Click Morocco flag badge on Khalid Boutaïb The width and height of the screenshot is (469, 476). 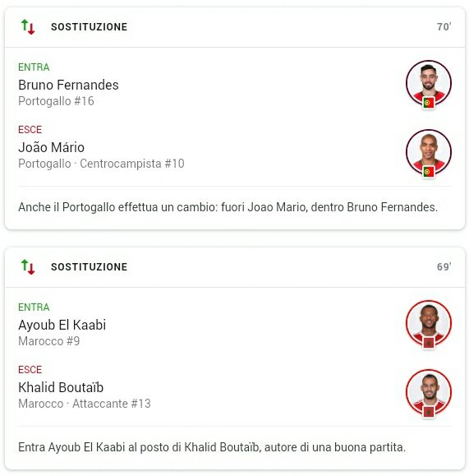coord(429,412)
